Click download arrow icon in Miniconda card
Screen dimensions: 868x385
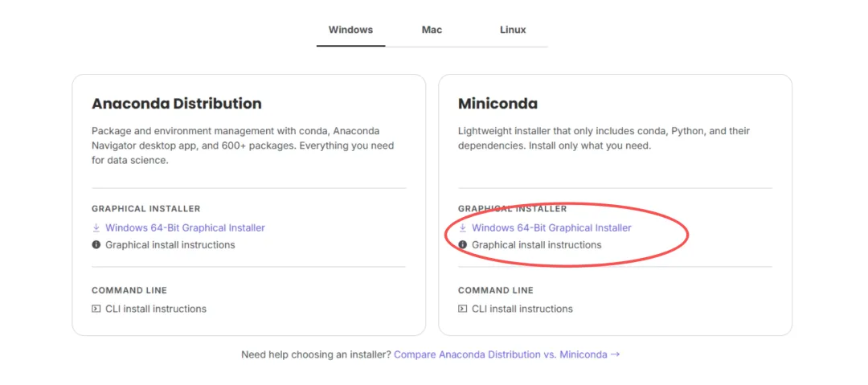[462, 227]
